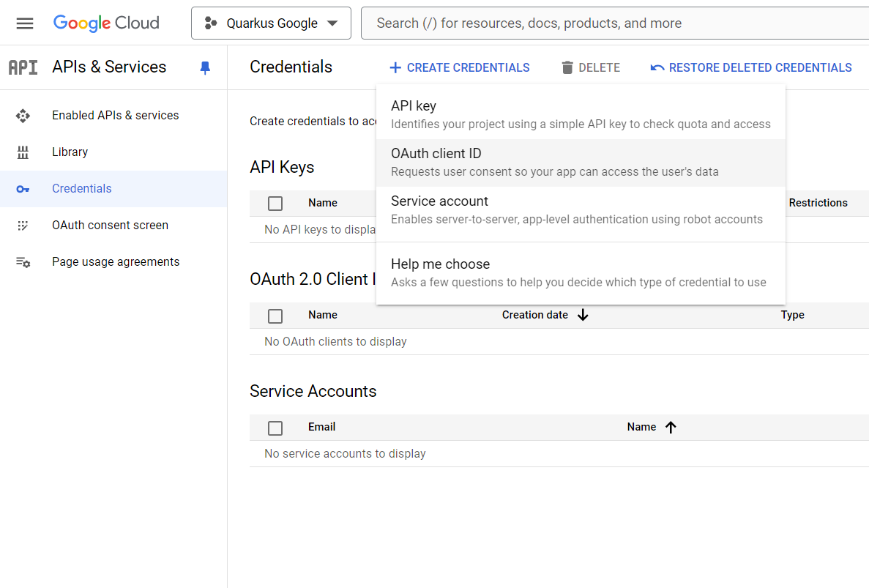869x588 pixels.
Task: Click OAuth clients Name column header
Action: click(x=323, y=315)
